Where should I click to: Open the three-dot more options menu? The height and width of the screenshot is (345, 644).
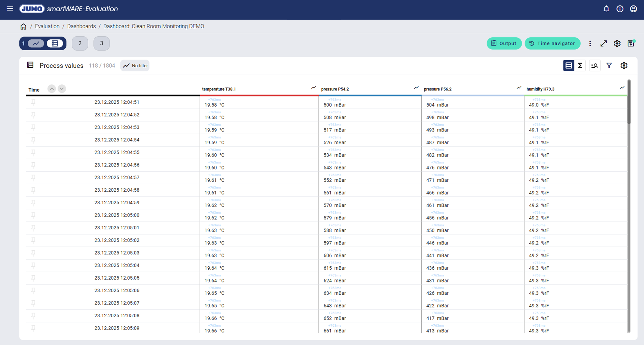[x=590, y=43]
